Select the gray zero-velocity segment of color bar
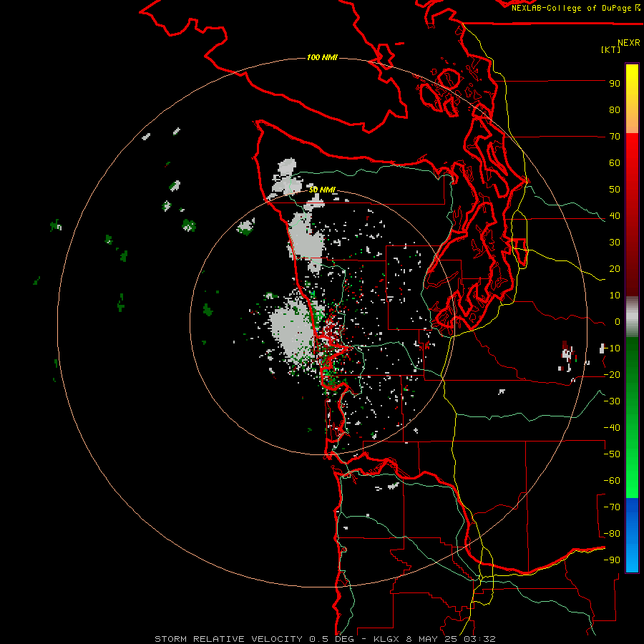644x644 pixels. 632,316
